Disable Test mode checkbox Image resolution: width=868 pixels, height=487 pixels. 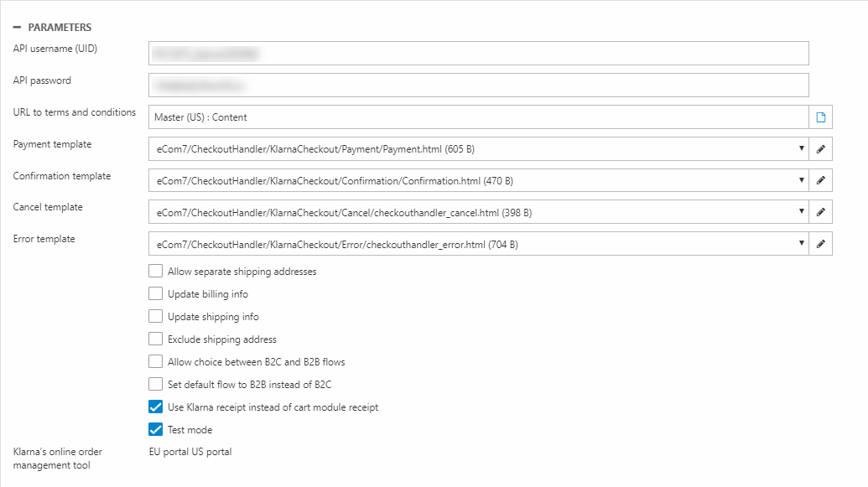pos(155,430)
